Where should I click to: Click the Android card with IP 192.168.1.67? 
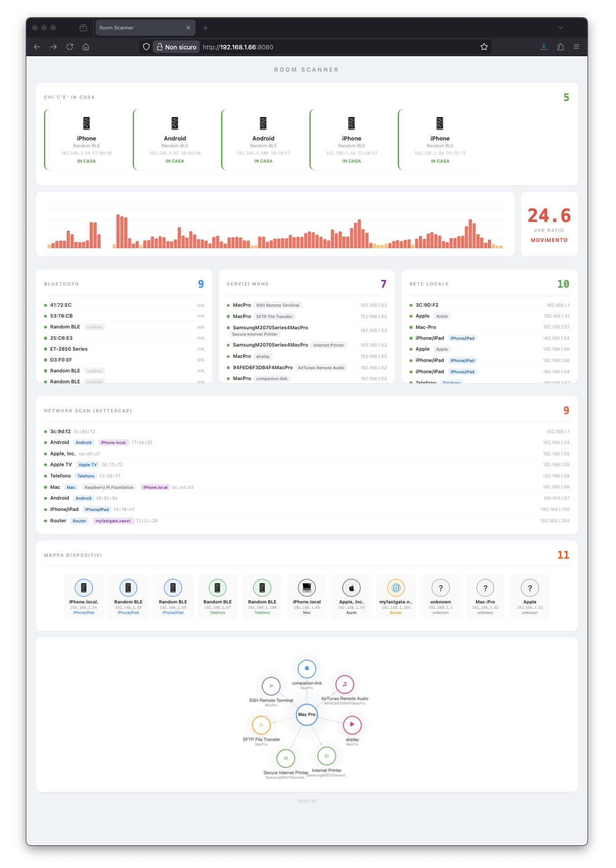[x=175, y=140]
